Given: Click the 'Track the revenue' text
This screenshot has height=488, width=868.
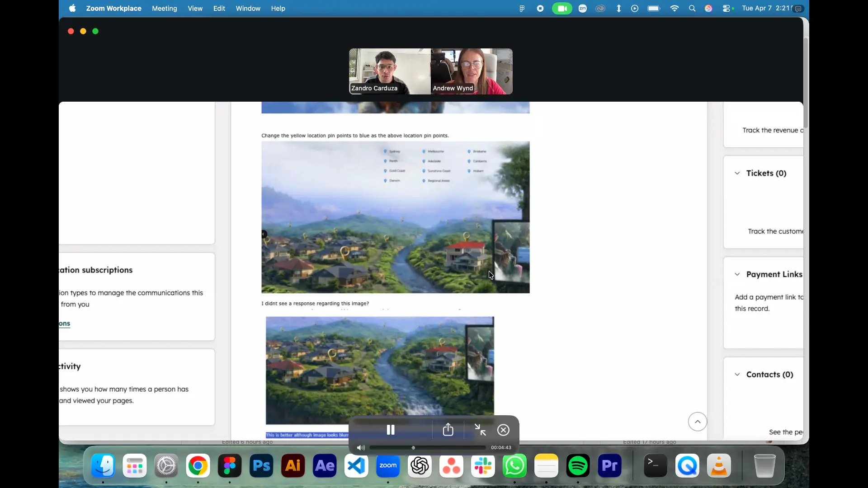Looking at the screenshot, I should click(773, 130).
